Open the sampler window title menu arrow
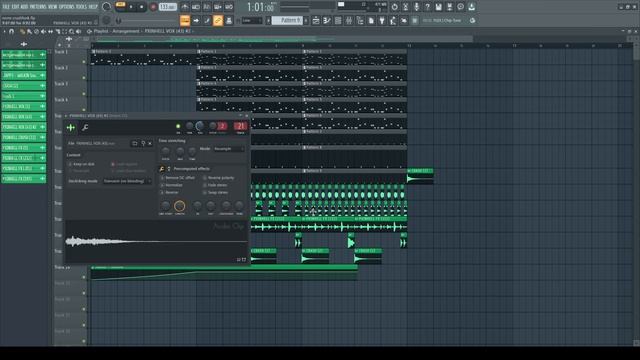The width and height of the screenshot is (640, 360). pyautogui.click(x=66, y=116)
